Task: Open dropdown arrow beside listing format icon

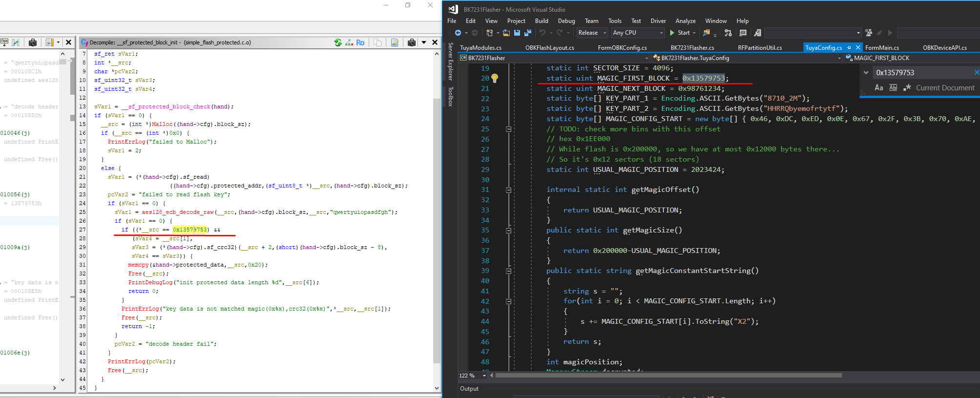Action: click(58, 42)
